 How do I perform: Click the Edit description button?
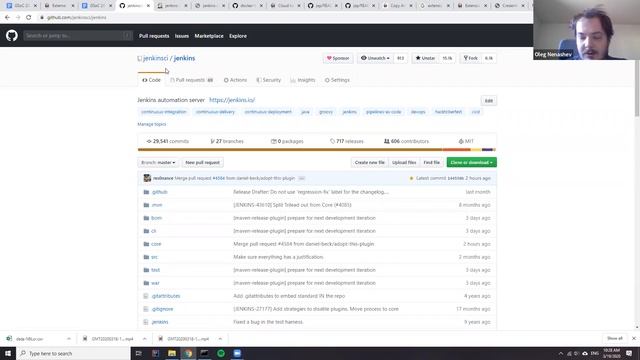tap(489, 101)
